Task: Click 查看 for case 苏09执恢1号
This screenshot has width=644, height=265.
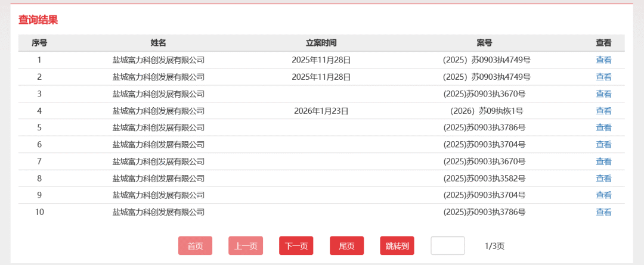Action: (x=603, y=111)
